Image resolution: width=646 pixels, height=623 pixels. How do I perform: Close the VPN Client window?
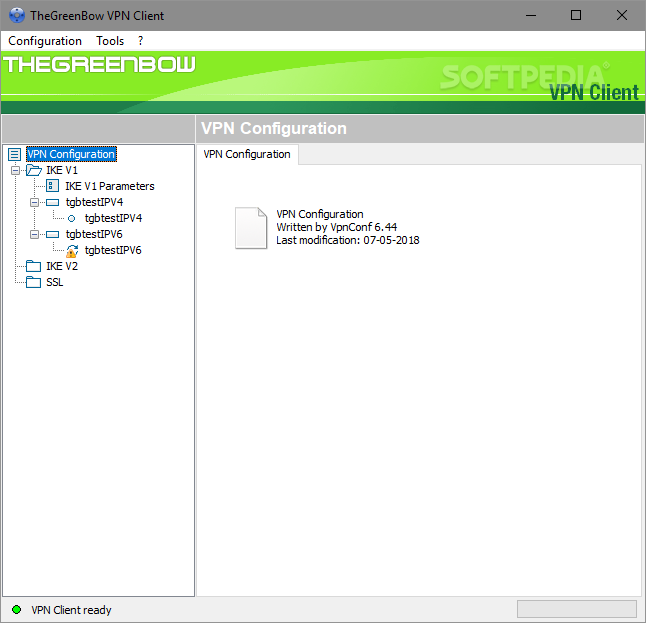pos(622,15)
